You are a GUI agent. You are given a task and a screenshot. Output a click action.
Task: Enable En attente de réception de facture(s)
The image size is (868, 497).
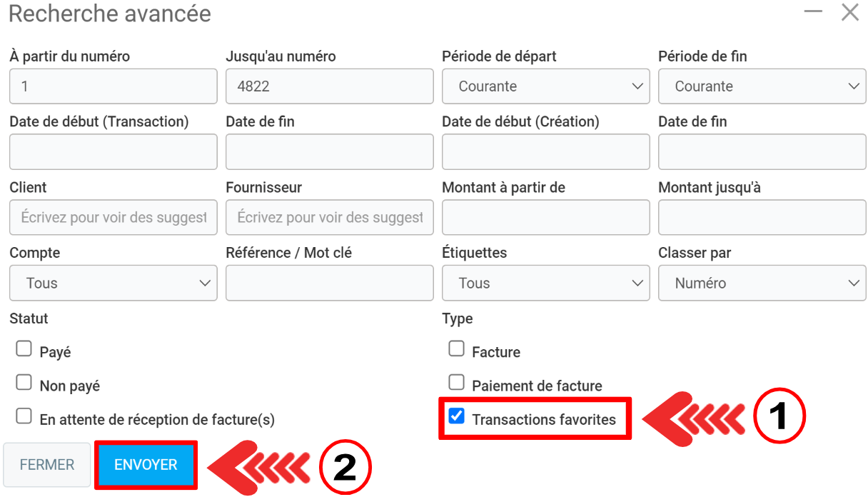click(24, 416)
